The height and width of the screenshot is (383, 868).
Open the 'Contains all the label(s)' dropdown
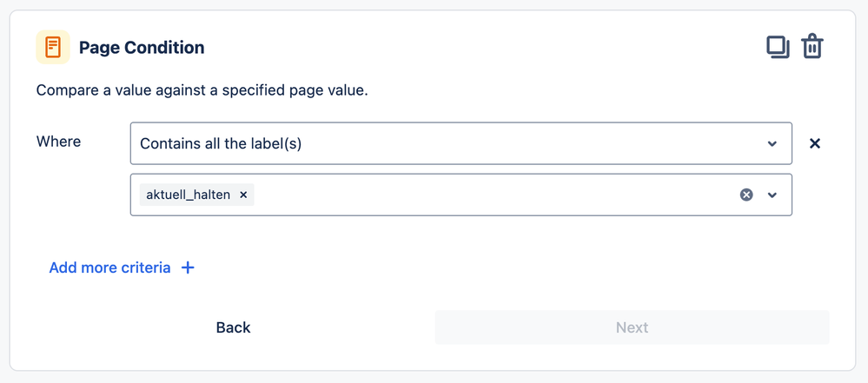(x=461, y=143)
